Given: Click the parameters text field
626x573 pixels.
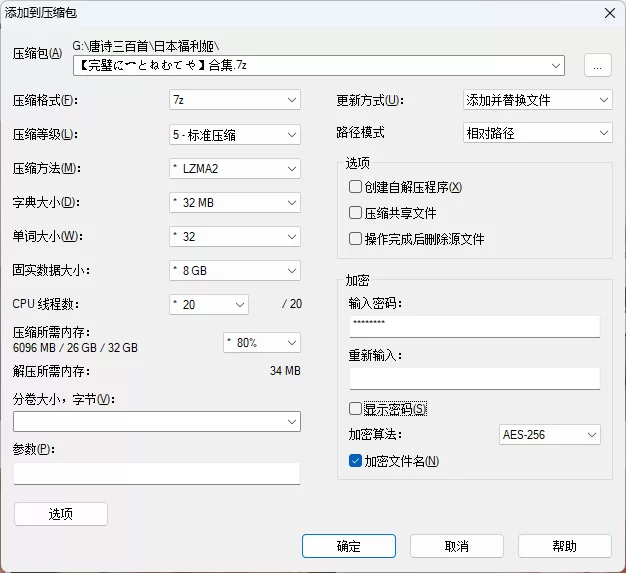Looking at the screenshot, I should [156, 473].
